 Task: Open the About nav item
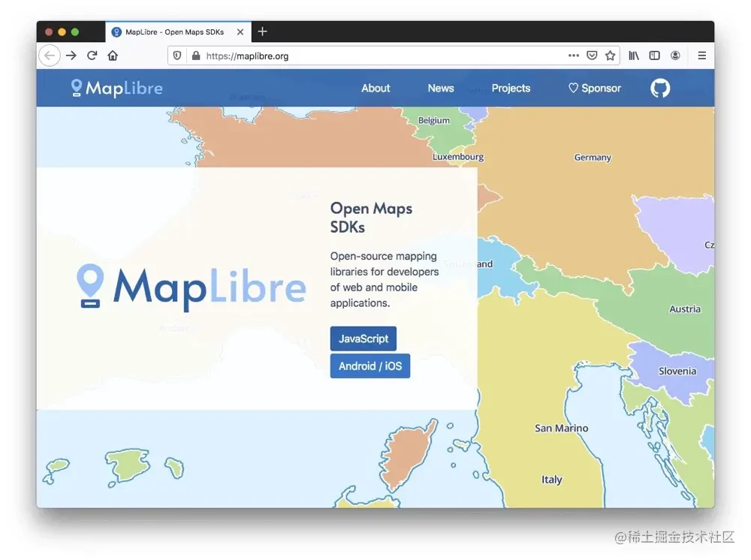[x=375, y=88]
